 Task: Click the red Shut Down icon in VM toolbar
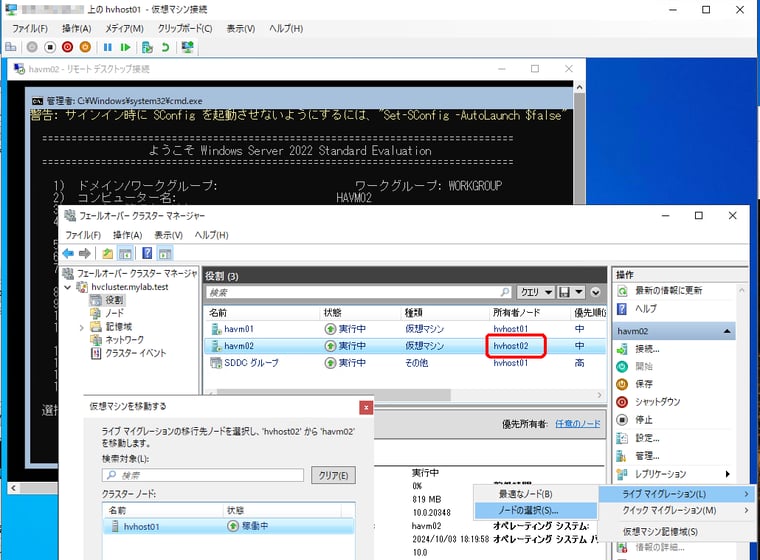[x=67, y=47]
